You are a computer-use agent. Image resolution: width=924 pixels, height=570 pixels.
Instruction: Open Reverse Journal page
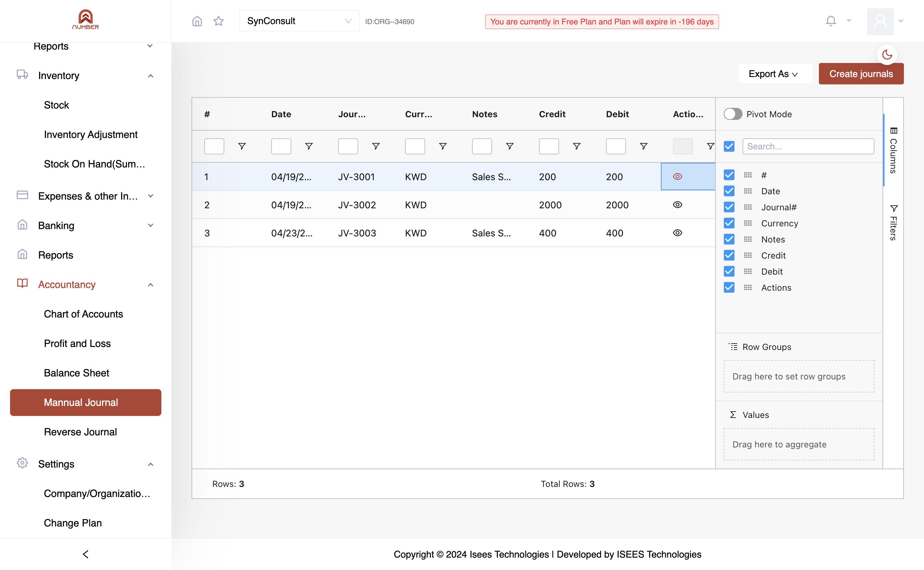(80, 432)
